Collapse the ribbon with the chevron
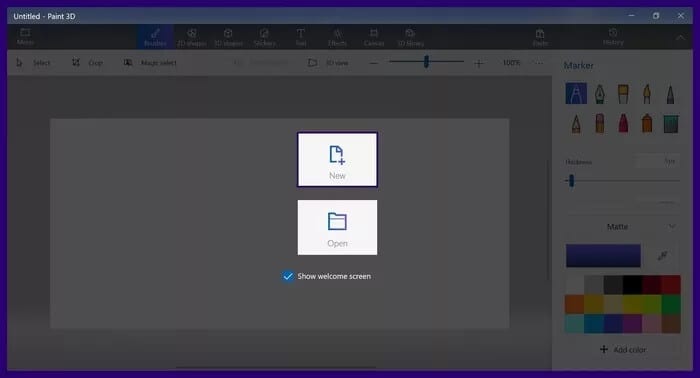Image resolution: width=700 pixels, height=378 pixels. click(x=680, y=38)
